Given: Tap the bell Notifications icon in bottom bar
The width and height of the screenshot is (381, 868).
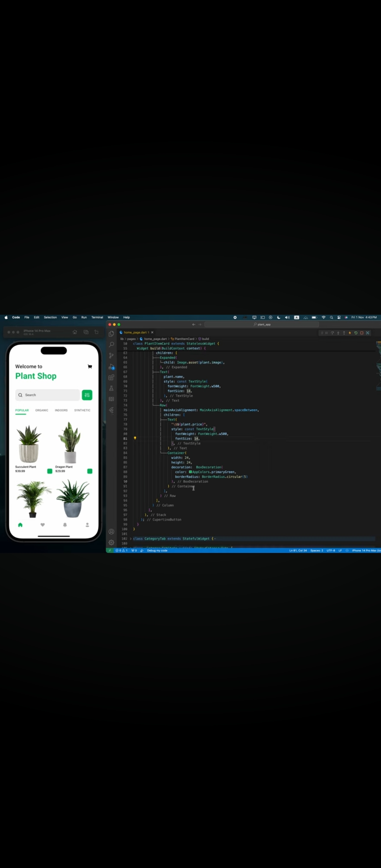Looking at the screenshot, I should pos(65,525).
